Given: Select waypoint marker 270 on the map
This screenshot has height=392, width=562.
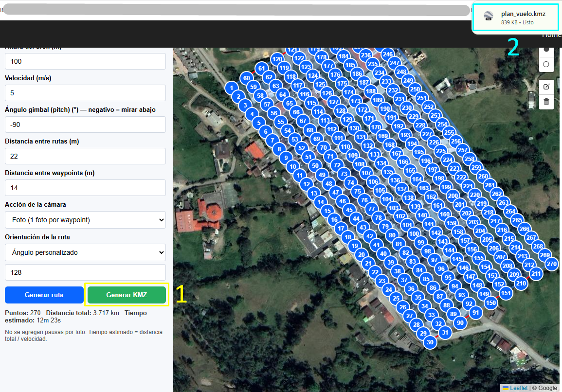Looking at the screenshot, I should click(x=551, y=265).
